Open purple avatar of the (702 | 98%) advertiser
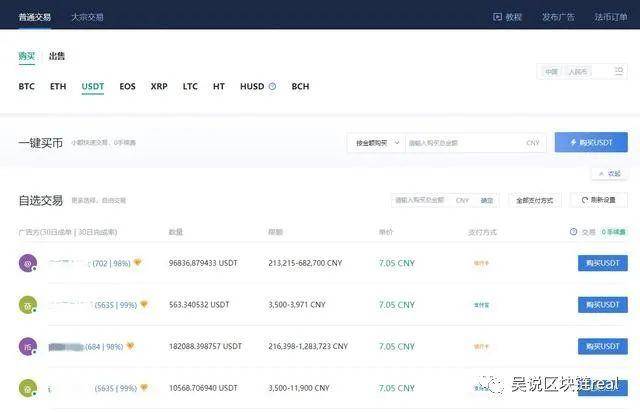Screen dimensions: 640x412 click(x=28, y=264)
